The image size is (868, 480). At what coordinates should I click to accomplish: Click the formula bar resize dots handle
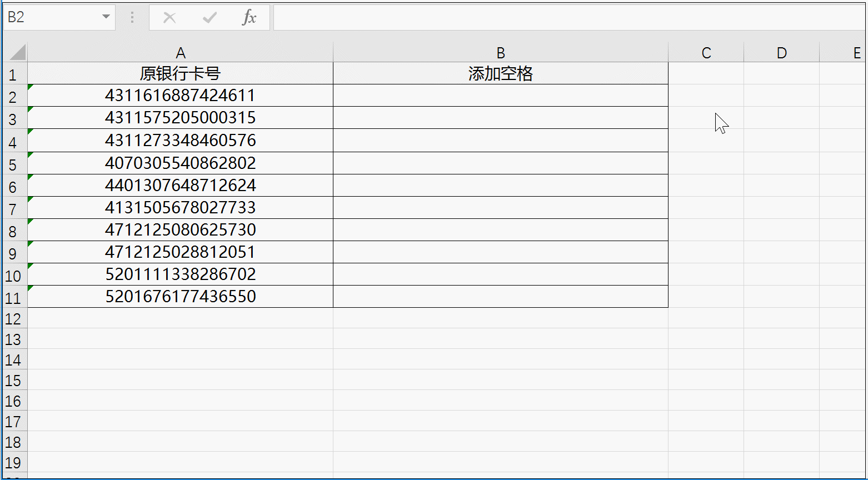[132, 18]
